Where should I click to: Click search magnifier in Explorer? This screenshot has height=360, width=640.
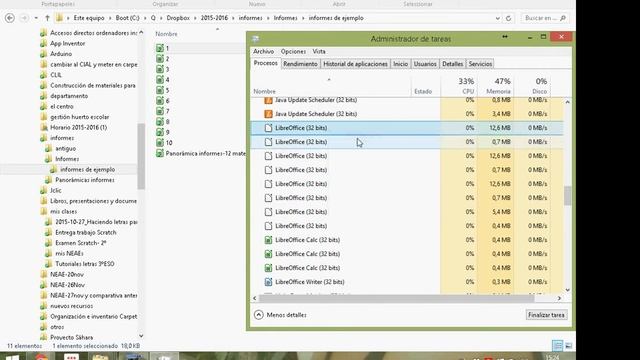click(563, 18)
